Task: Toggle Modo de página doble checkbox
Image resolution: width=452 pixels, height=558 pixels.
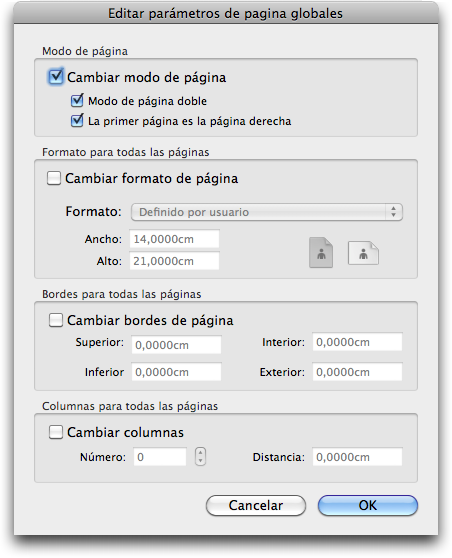Action: click(77, 100)
